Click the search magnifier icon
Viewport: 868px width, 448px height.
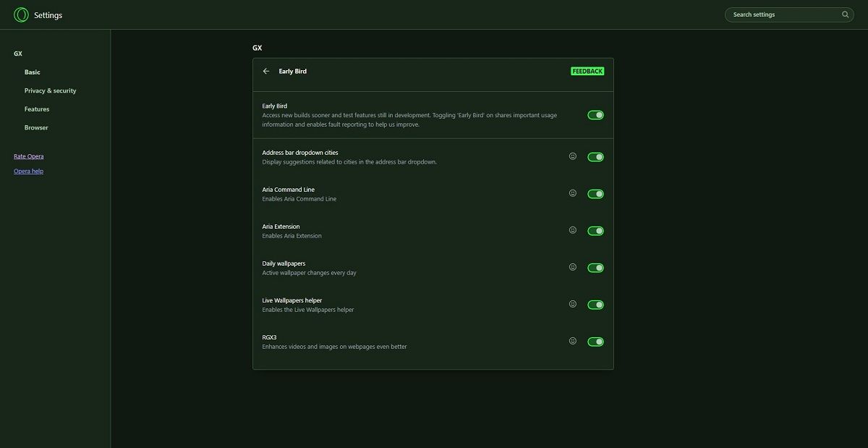(x=845, y=14)
